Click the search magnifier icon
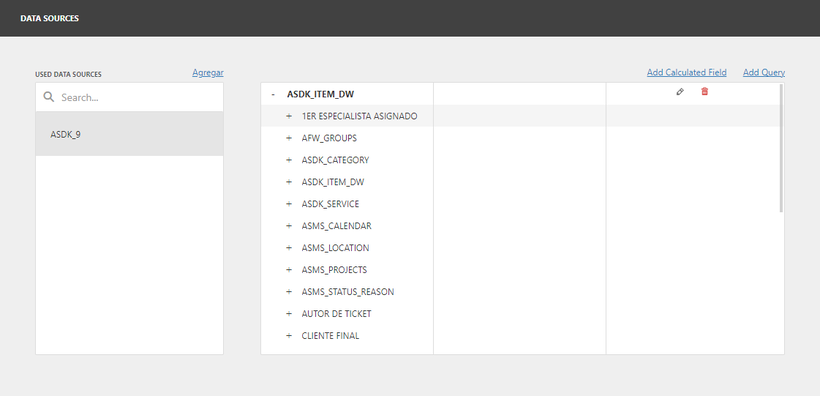Viewport: 820px width, 396px height. [x=49, y=97]
